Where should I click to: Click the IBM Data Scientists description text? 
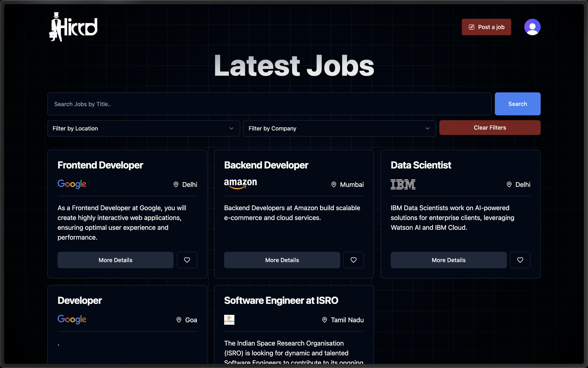pos(452,218)
